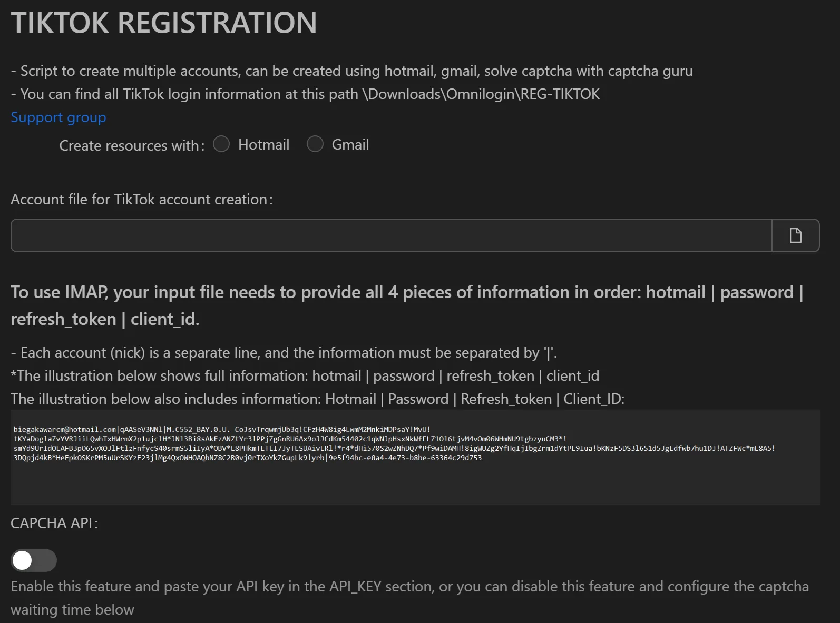The image size is (840, 623).
Task: Choose Hotmail as the resource creation option
Action: click(221, 144)
